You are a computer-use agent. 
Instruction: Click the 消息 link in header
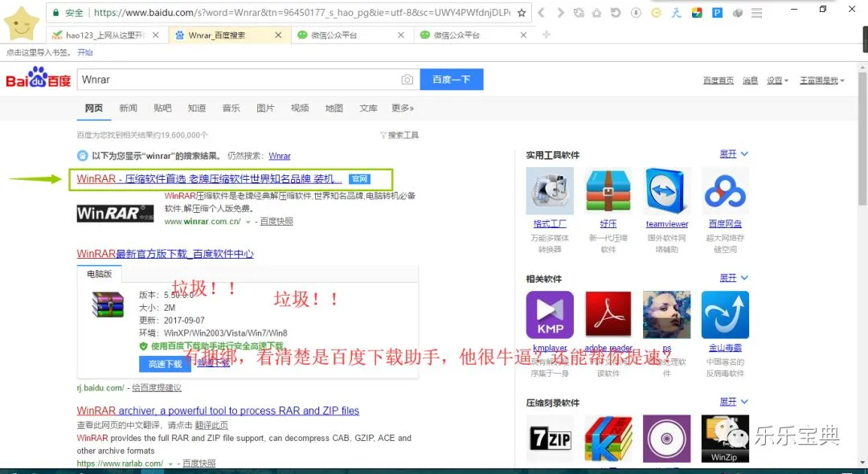click(750, 80)
